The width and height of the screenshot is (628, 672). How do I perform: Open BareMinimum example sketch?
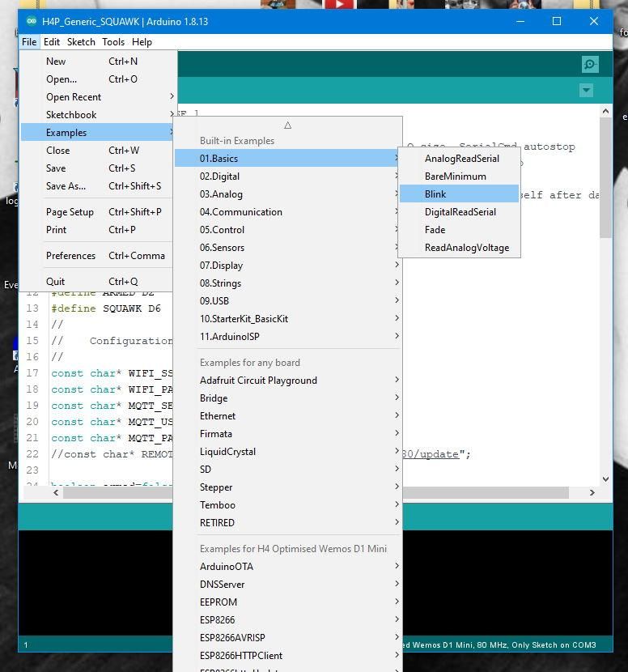(x=459, y=177)
